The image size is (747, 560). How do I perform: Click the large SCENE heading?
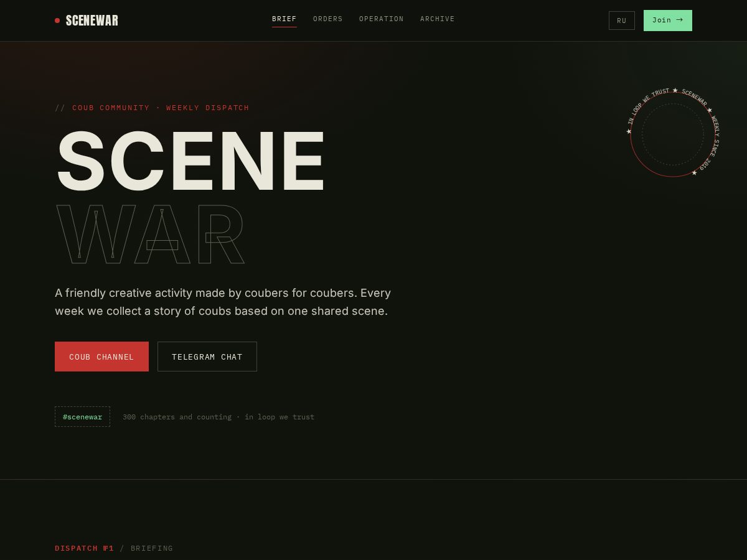pos(190,161)
